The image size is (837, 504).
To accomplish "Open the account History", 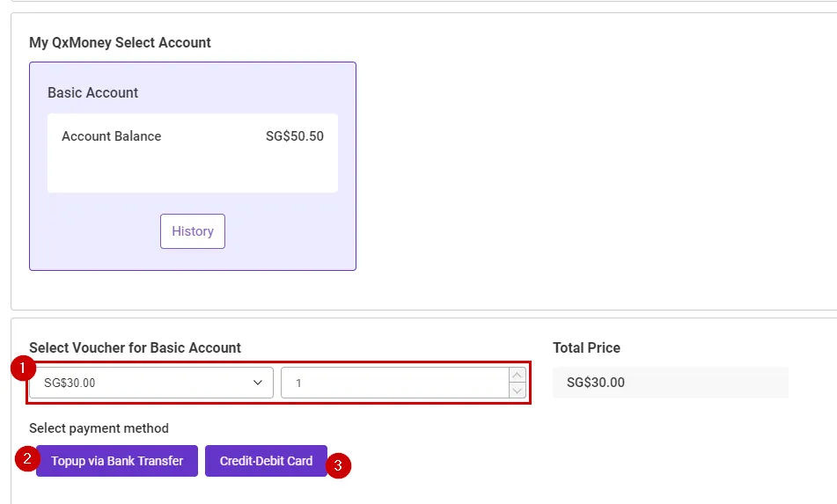I will tap(192, 231).
